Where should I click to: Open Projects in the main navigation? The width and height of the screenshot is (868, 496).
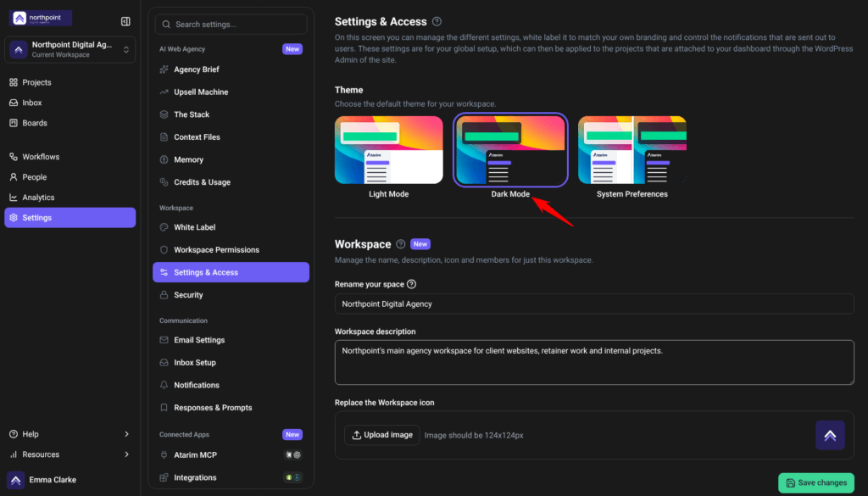70,82
